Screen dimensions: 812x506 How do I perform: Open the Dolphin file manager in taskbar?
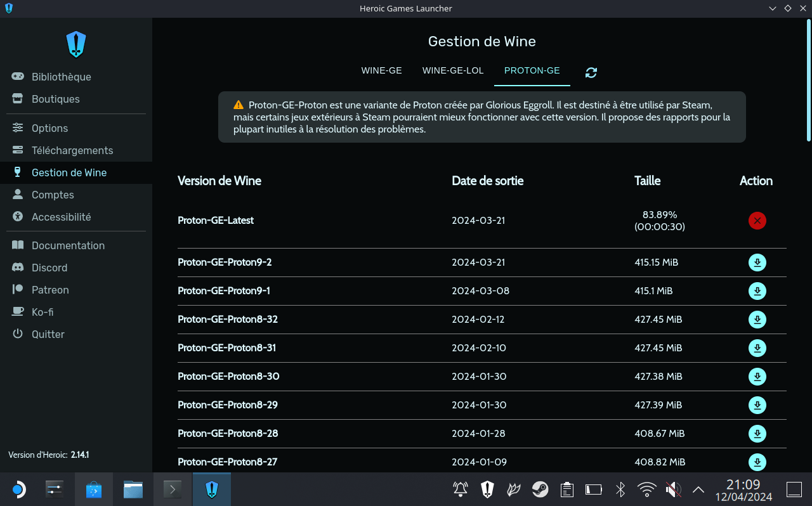pos(133,489)
